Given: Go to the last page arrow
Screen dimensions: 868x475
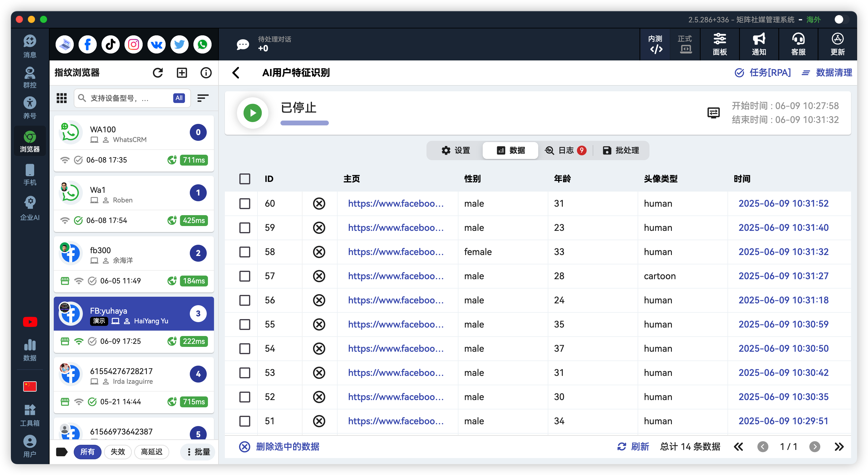Looking at the screenshot, I should 839,447.
